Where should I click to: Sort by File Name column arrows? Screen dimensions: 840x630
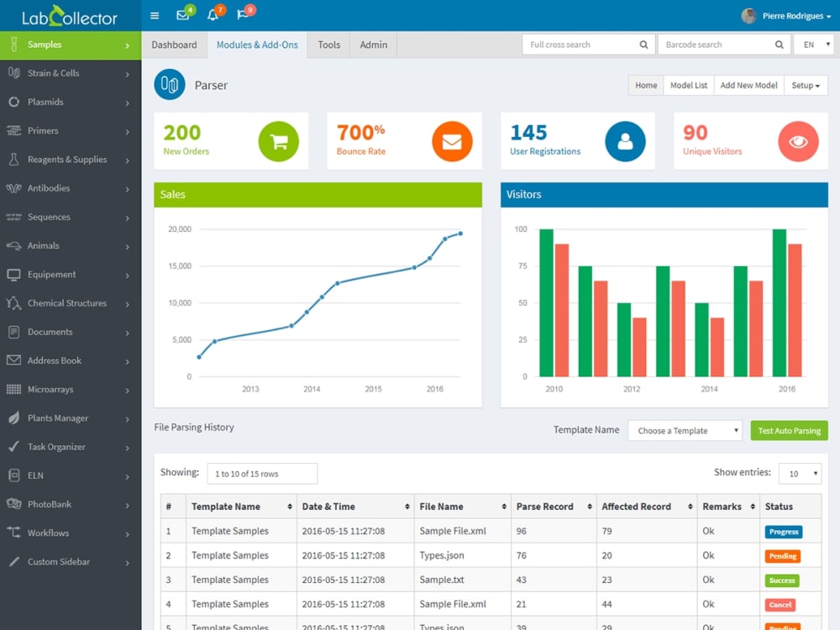point(504,507)
